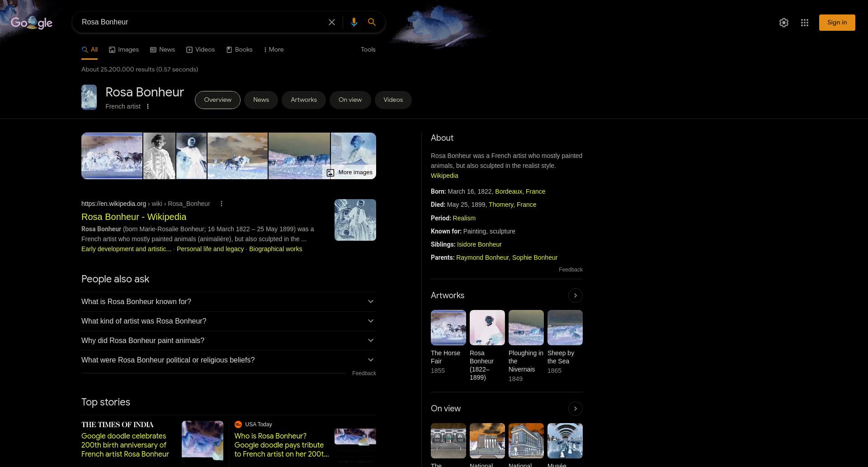Click the Google doodle logo
Viewport: 868px width, 467px height.
pos(32,22)
